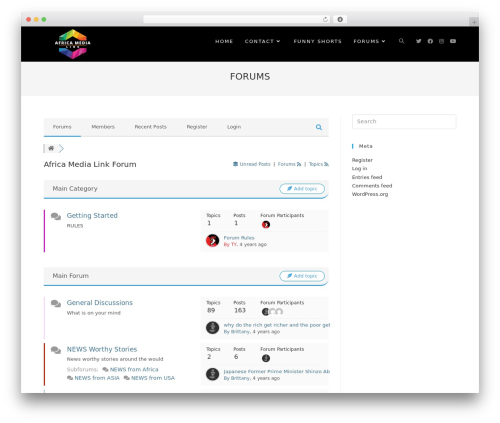Open the Unread Posts link

click(x=252, y=164)
